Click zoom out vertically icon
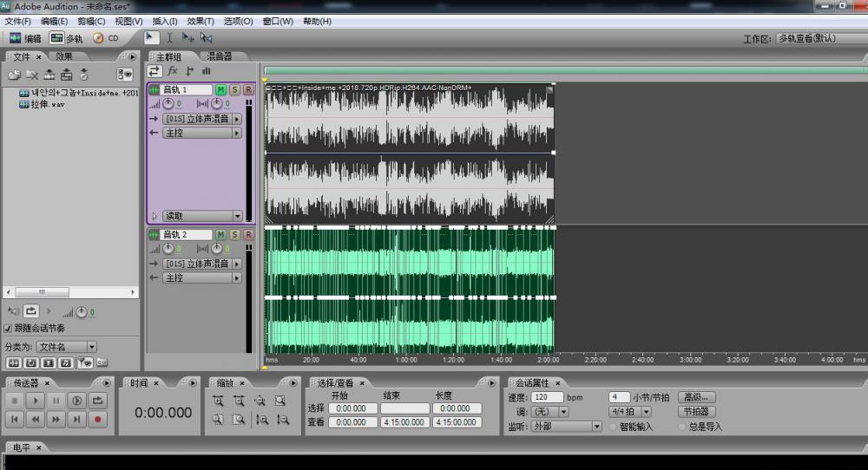Screen dimensions: 868x470 point(283,419)
